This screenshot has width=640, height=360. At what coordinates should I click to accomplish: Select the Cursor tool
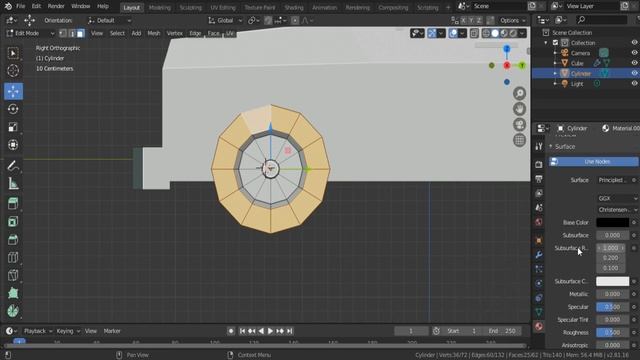coord(13,71)
